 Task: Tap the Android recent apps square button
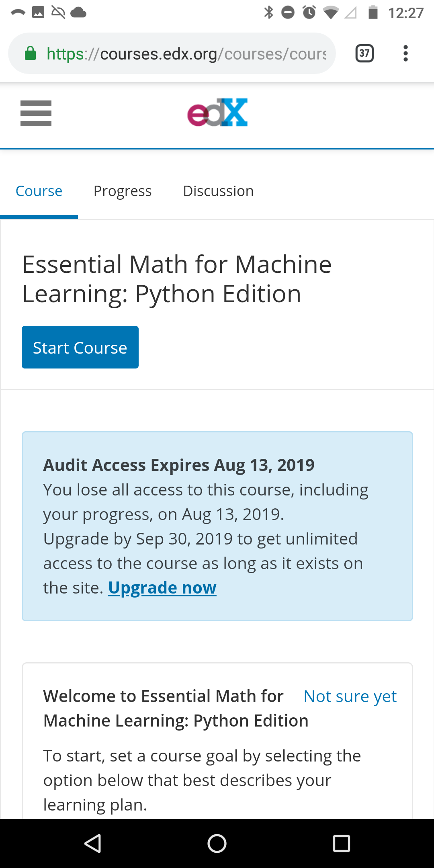pos(342,843)
